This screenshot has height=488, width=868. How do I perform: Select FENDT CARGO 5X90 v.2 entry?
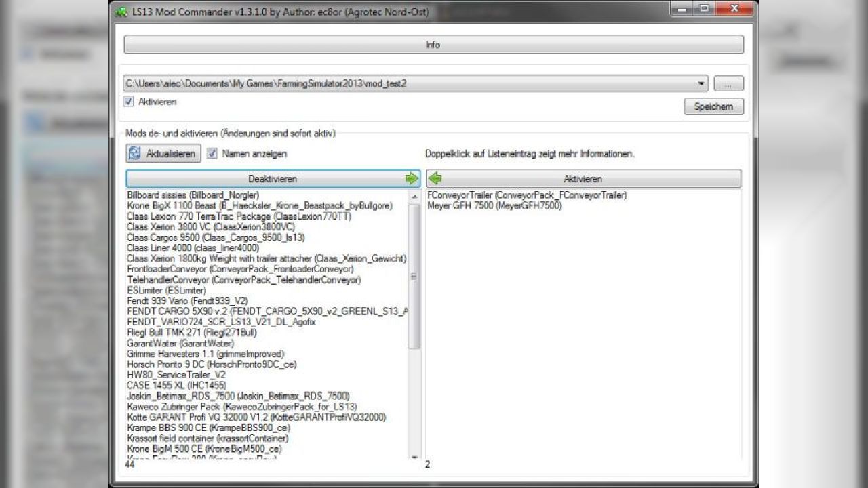[x=267, y=311]
